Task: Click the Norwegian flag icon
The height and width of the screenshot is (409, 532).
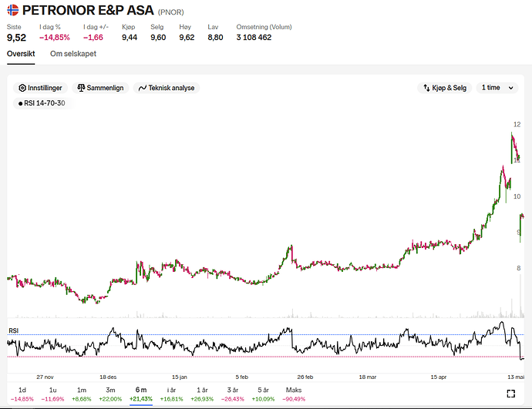Action: (13, 10)
